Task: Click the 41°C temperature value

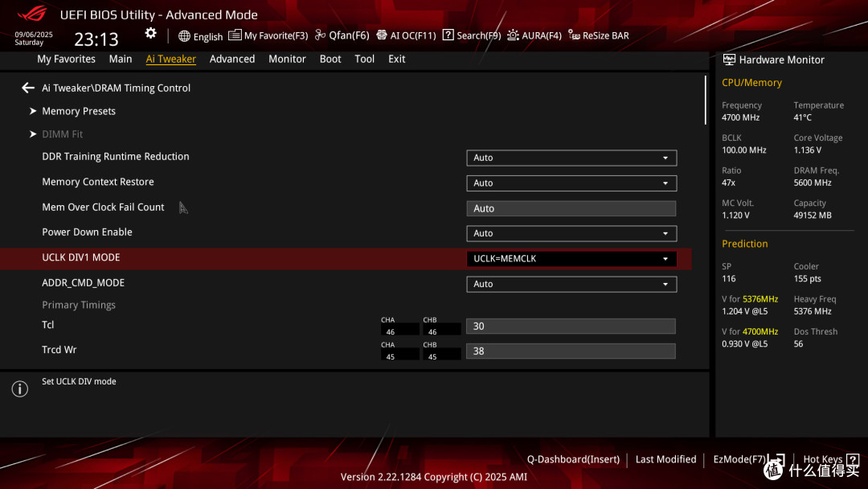Action: click(802, 117)
